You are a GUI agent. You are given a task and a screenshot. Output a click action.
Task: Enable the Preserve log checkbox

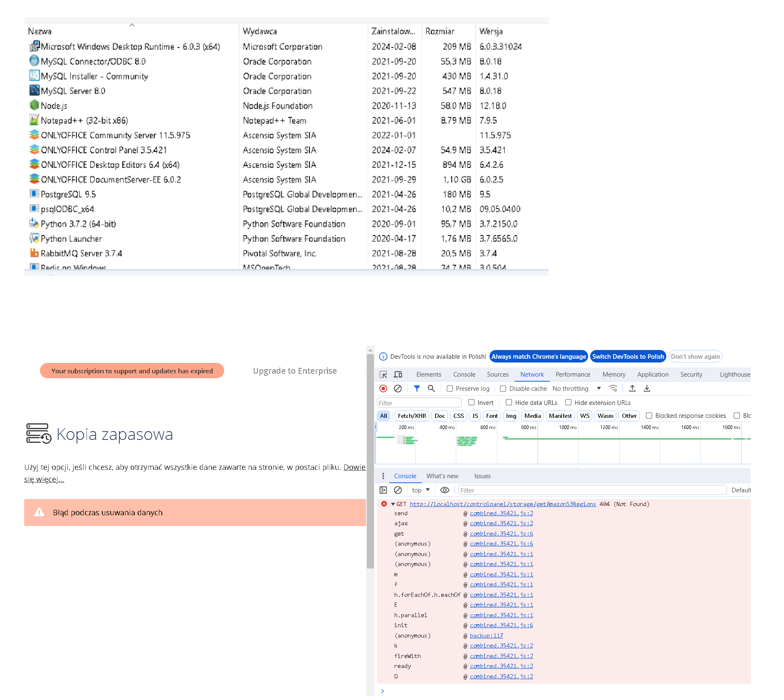(450, 389)
